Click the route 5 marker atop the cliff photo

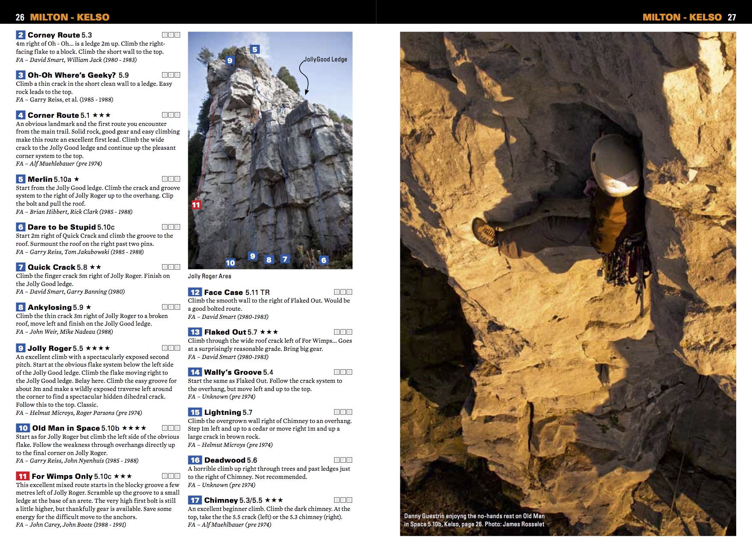(255, 50)
